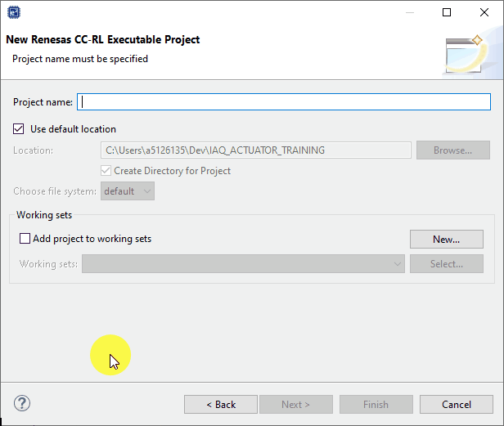This screenshot has width=504, height=426.
Task: Open the Choose file system dropdown
Action: pos(128,191)
